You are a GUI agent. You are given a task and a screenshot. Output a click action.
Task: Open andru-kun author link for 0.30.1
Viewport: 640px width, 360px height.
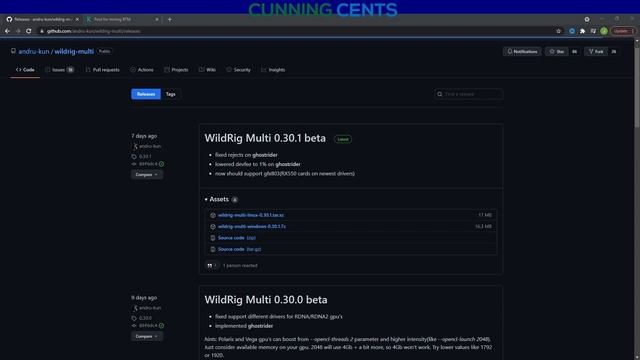(x=150, y=146)
